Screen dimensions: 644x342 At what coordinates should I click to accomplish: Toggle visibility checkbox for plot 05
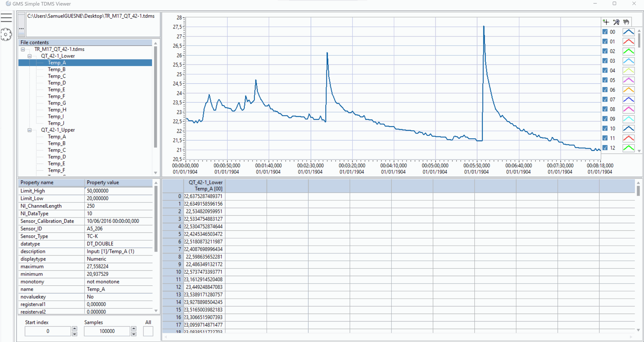click(605, 80)
